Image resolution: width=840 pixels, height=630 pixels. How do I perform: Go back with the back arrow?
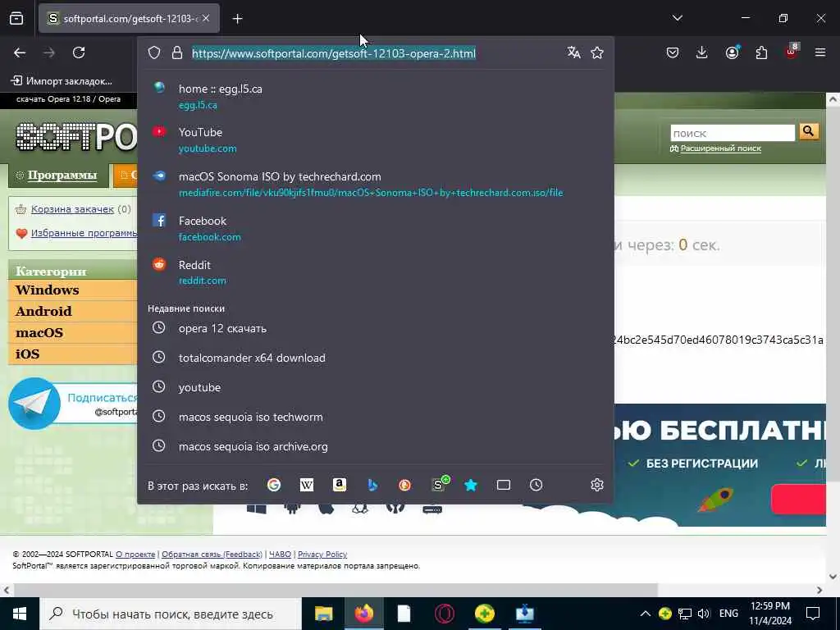(20, 52)
